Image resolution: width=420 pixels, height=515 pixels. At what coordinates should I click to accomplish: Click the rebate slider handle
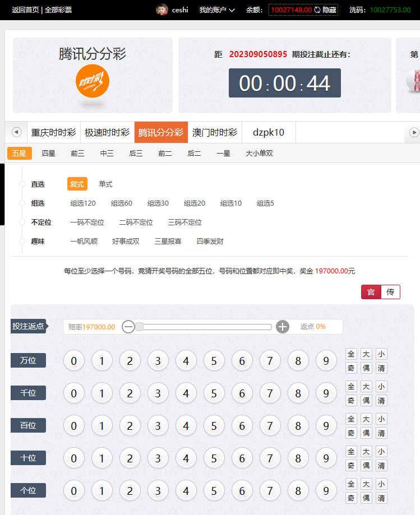point(139,327)
